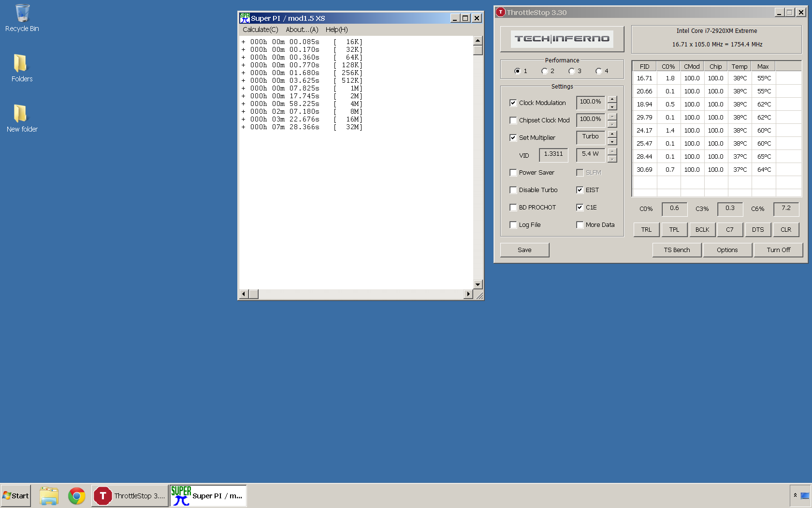This screenshot has width=812, height=508.
Task: Open File Explorer from the taskbar
Action: click(49, 496)
